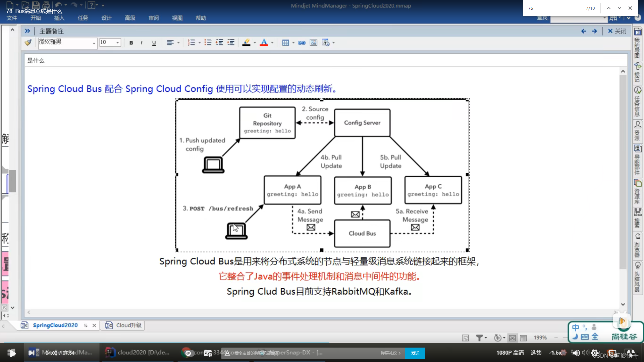Click the filter funnel icon in status bar

(479, 338)
